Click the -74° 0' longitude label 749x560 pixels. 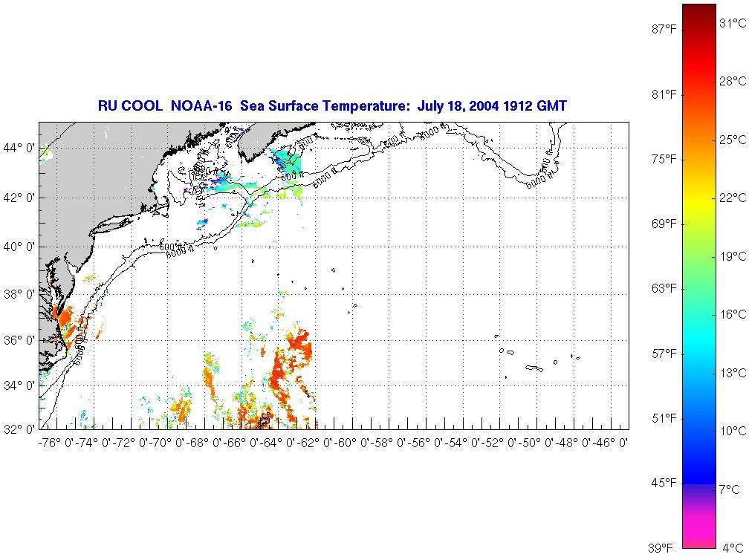pos(93,443)
